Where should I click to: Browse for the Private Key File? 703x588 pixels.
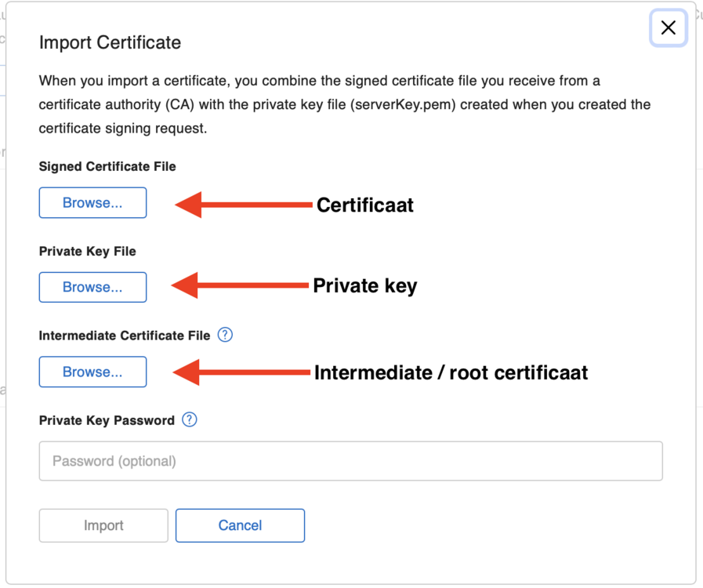[x=92, y=287]
